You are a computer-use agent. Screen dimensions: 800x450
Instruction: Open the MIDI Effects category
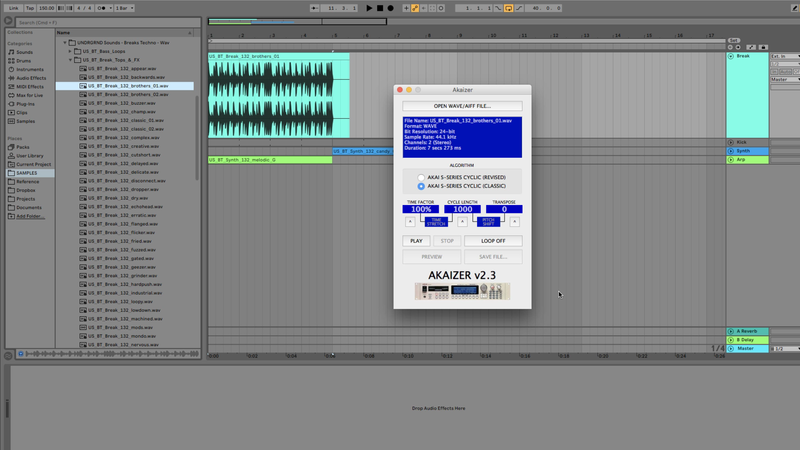coord(30,87)
